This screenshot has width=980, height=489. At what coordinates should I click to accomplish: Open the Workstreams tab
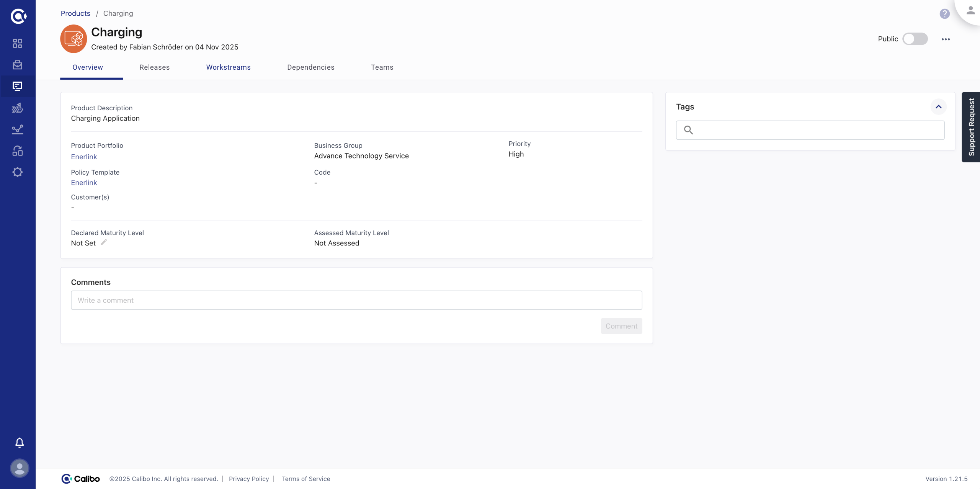click(228, 67)
